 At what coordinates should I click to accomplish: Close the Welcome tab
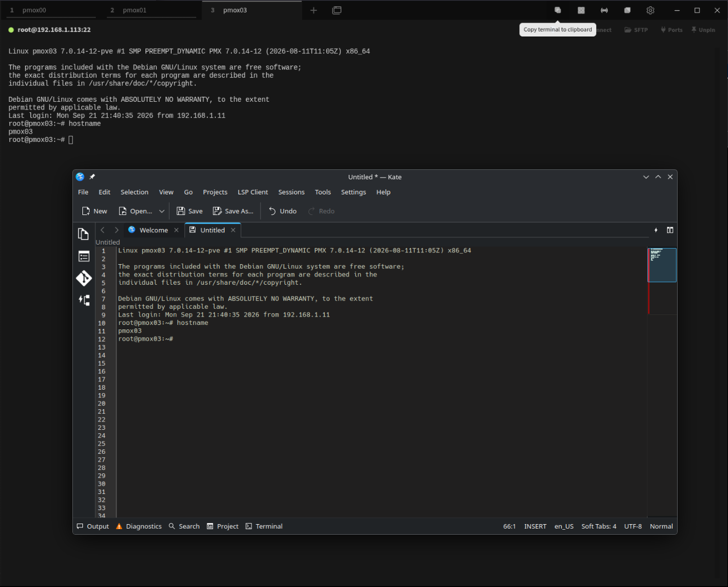176,230
